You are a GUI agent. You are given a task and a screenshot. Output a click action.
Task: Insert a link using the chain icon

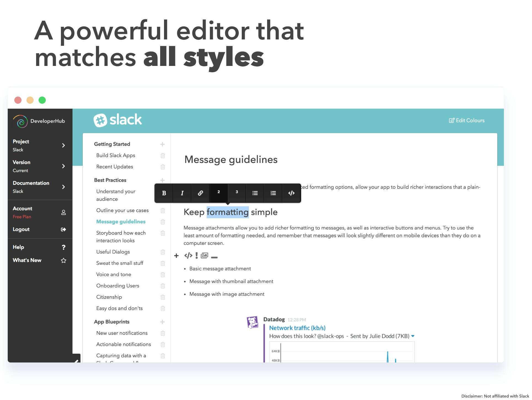[x=200, y=193]
